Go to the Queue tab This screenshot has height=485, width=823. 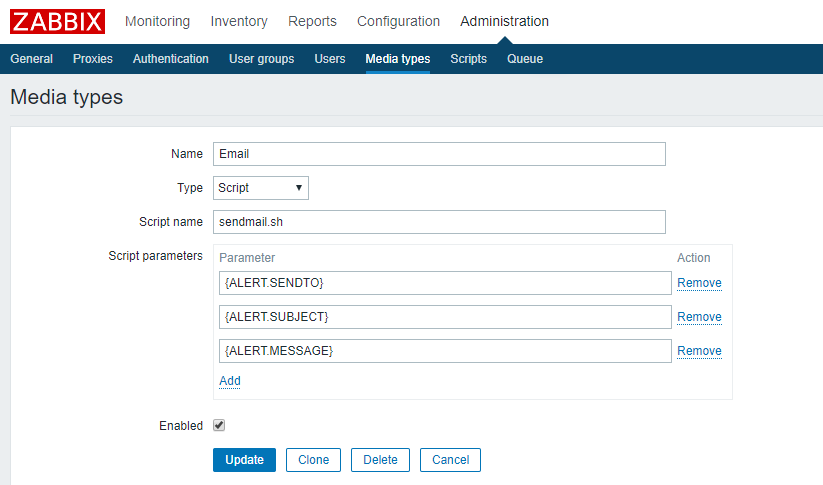pyautogui.click(x=525, y=59)
